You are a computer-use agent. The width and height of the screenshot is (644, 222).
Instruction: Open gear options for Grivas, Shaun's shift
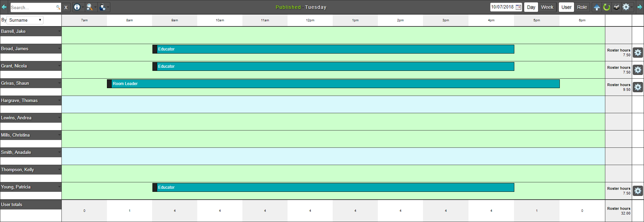coord(638,87)
